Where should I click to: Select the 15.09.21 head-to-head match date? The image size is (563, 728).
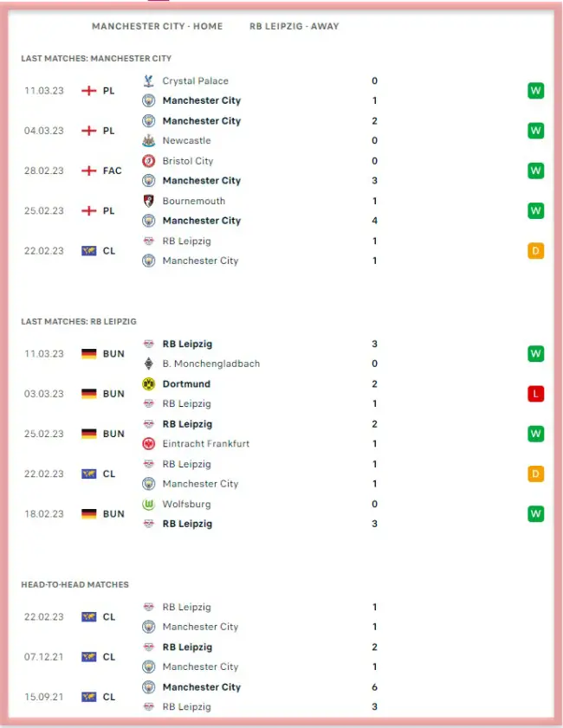44,697
